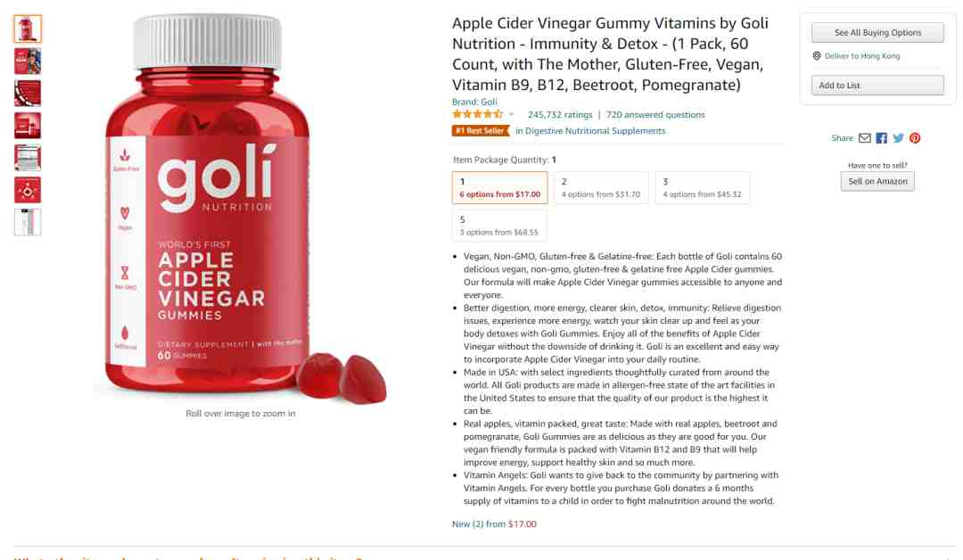Select the second product thumbnail with person
The image size is (963, 560).
(x=28, y=62)
